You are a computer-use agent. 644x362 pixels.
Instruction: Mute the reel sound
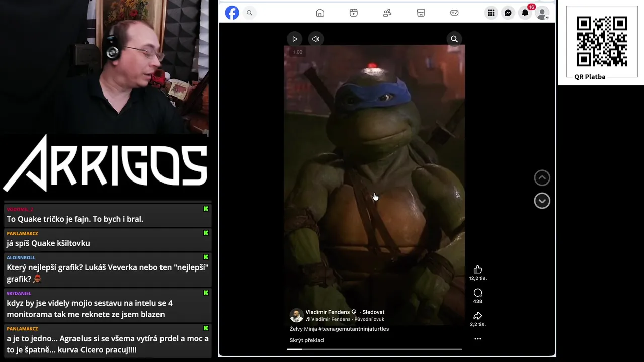[316, 39]
